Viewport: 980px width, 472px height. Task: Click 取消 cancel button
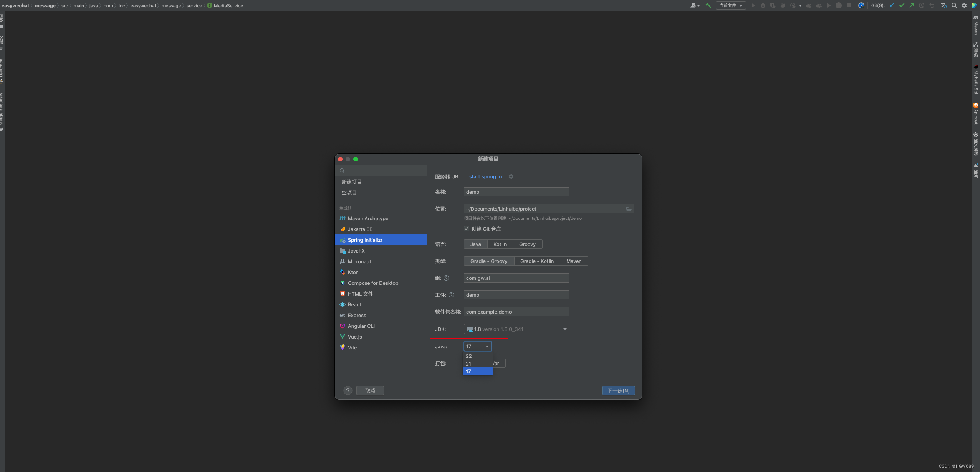click(370, 390)
